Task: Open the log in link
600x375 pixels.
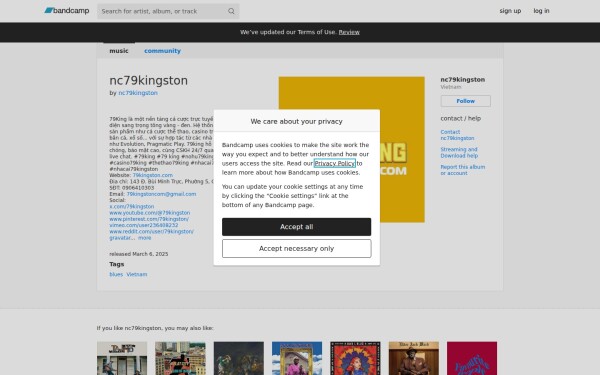Action: 541,11
